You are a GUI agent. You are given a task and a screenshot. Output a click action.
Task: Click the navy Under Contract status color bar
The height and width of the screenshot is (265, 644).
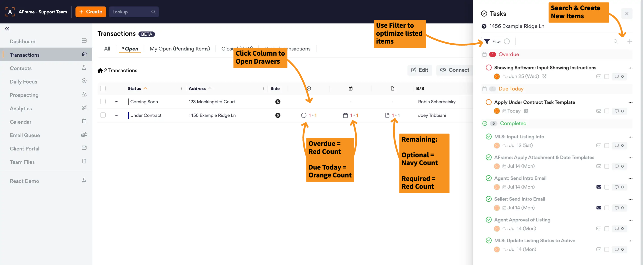click(128, 115)
